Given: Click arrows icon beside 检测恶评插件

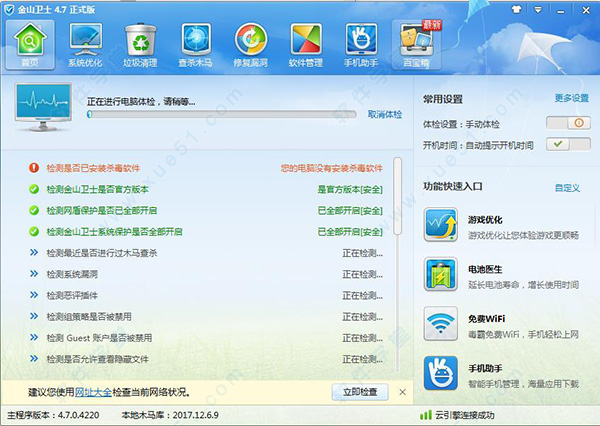Looking at the screenshot, I should click(x=34, y=295).
